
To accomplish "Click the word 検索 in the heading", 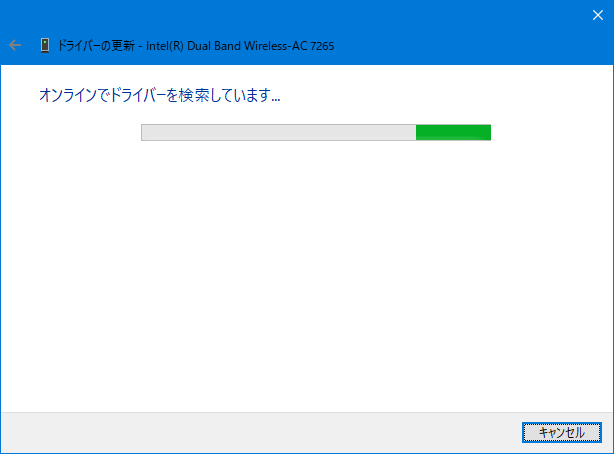I will coord(191,96).
